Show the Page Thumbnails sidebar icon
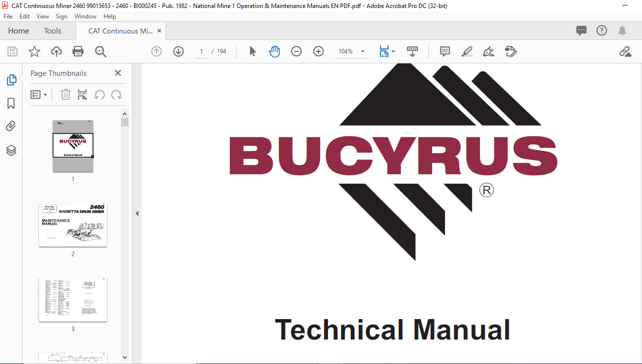642x364 pixels. pos(11,80)
